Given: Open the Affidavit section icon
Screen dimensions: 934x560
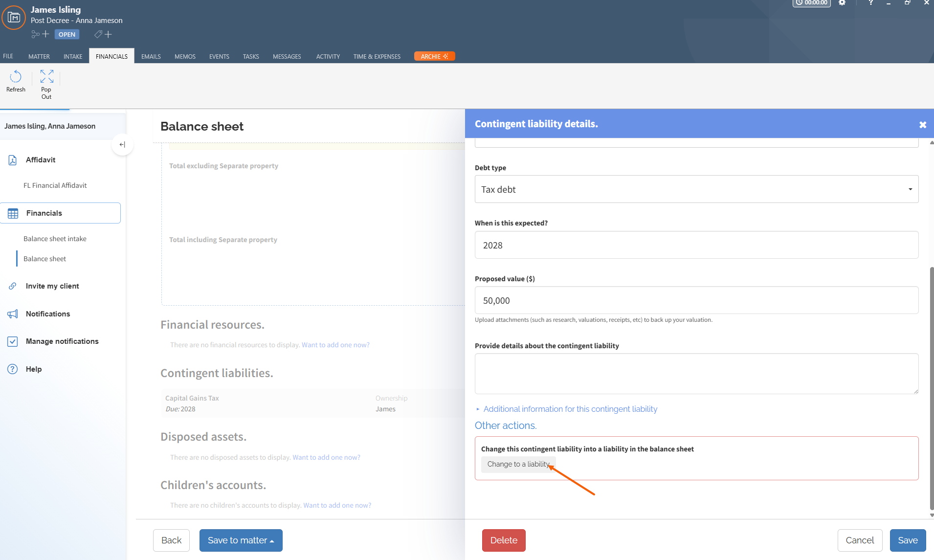Looking at the screenshot, I should [x=13, y=160].
